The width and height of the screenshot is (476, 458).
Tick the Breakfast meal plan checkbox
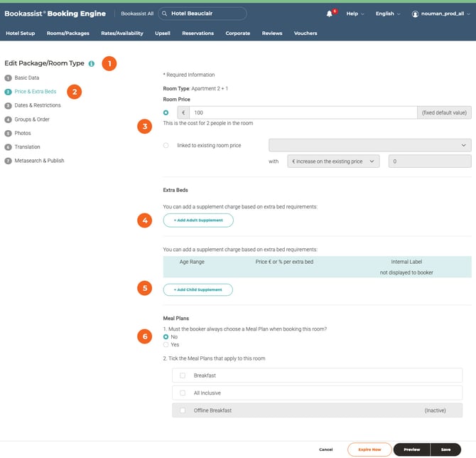pos(183,375)
